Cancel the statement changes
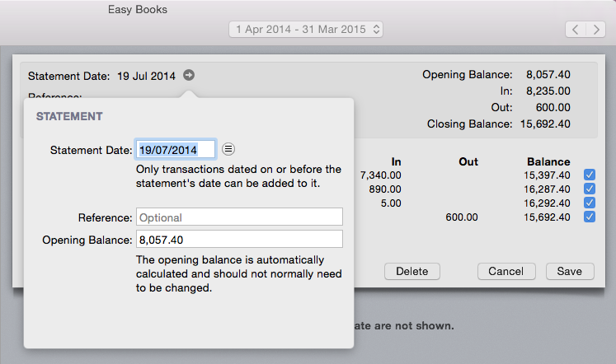616x364 pixels. pos(505,271)
